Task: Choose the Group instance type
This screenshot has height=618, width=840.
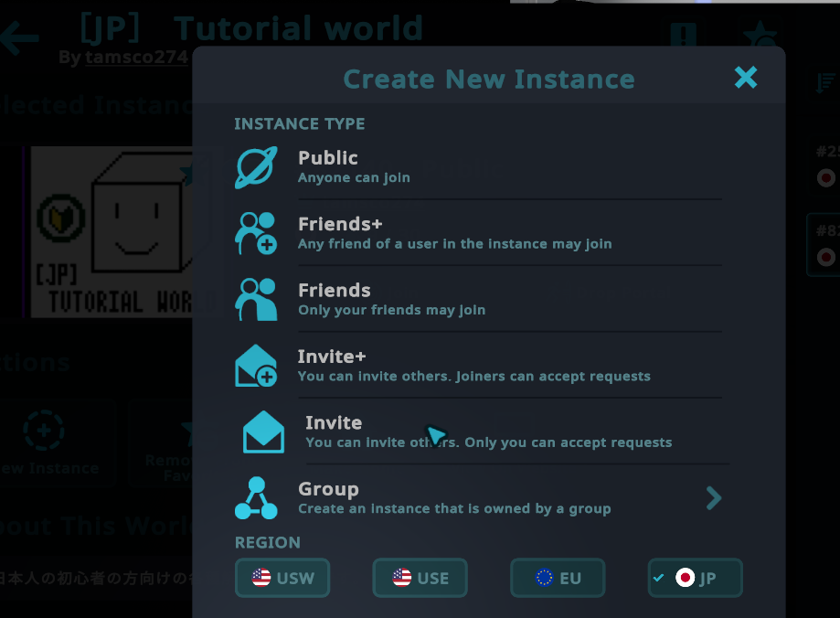Action: (478, 498)
